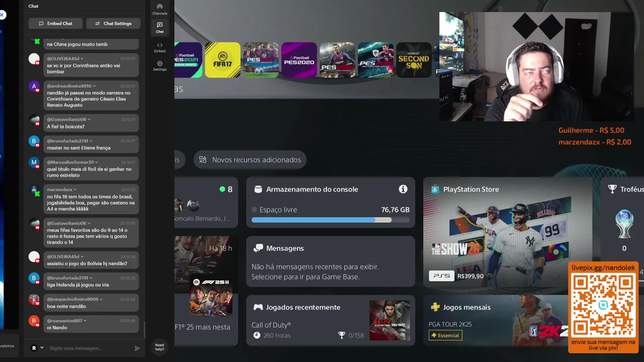The image size is (644, 362).
Task: Expand chevron next to @joaopaulooliveira8606
Action: 101,299
